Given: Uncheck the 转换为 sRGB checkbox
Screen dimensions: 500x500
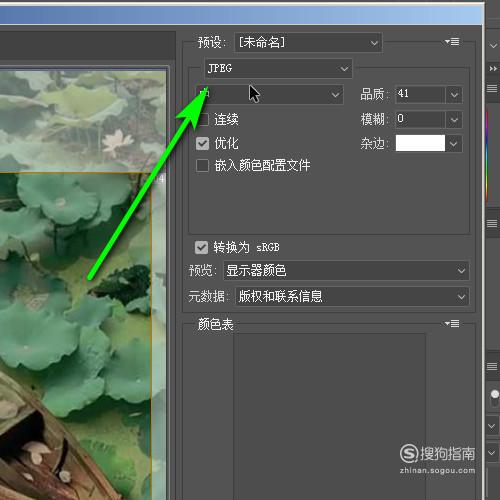Looking at the screenshot, I should click(x=201, y=248).
